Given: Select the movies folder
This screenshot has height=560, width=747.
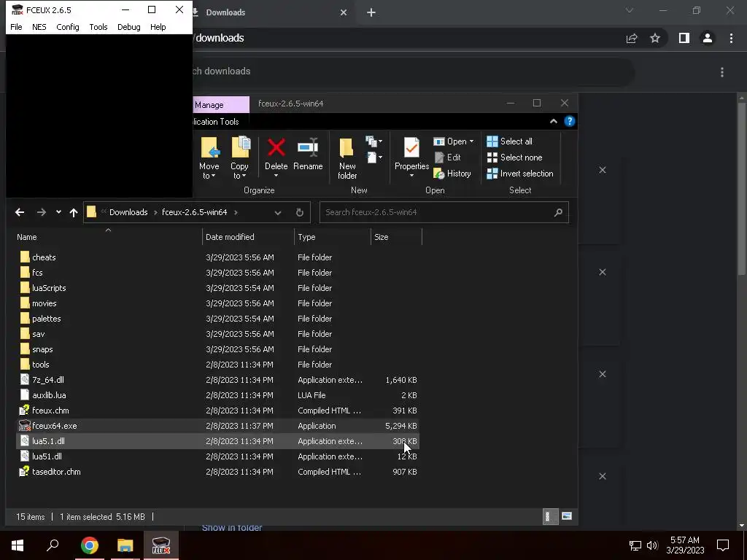Looking at the screenshot, I should (217, 303).
